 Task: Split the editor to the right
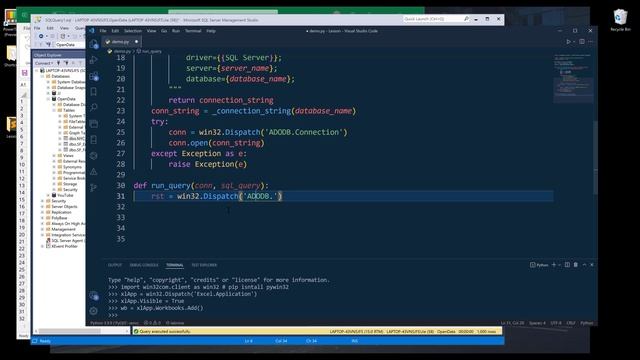(582, 42)
